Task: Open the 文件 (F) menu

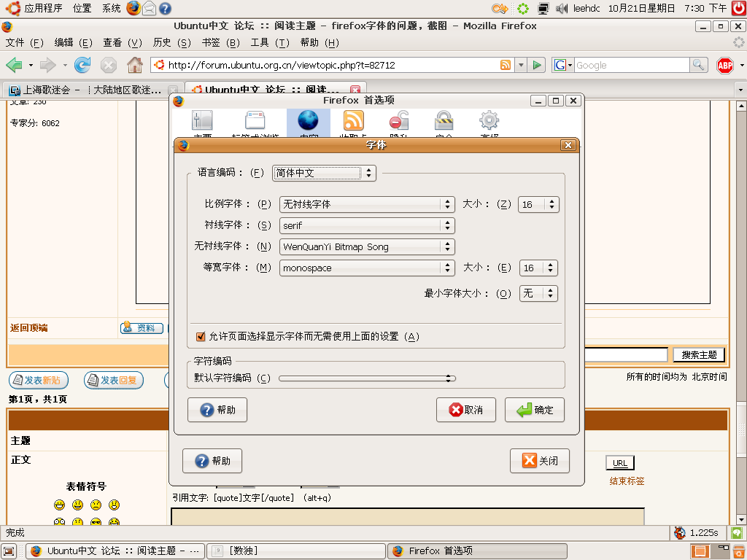Action: [24, 43]
